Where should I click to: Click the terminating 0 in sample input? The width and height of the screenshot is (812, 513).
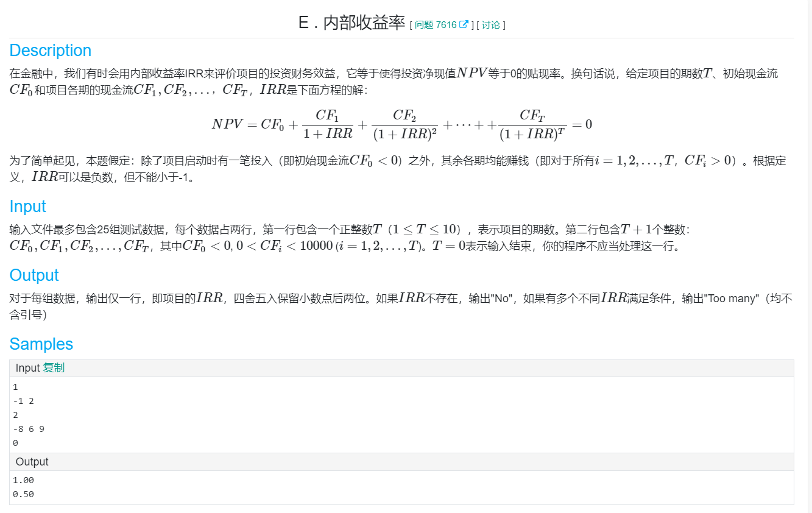[x=14, y=443]
